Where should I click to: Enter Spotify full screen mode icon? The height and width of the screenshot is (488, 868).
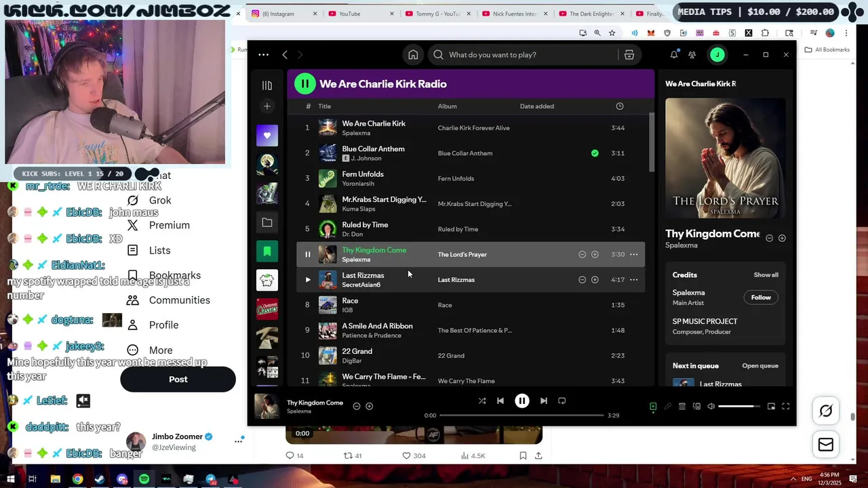tap(785, 407)
